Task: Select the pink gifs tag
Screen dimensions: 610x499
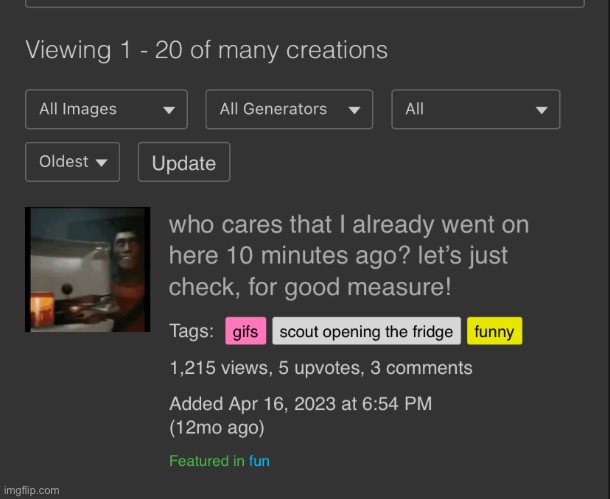Action: [245, 331]
